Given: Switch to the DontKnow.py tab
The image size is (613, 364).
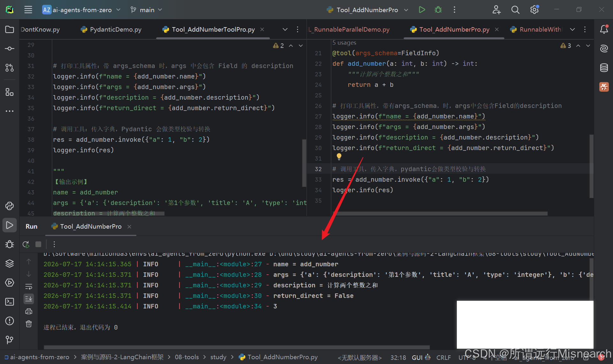Looking at the screenshot, I should pyautogui.click(x=41, y=29).
